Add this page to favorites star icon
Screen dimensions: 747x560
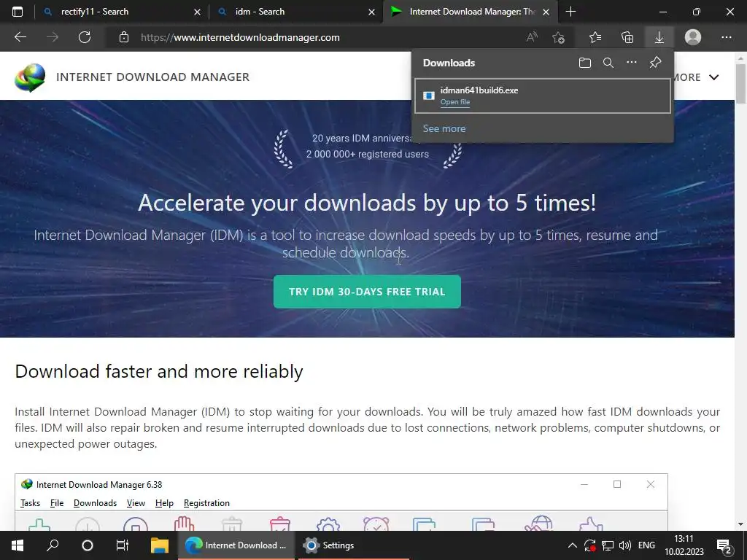pos(558,37)
